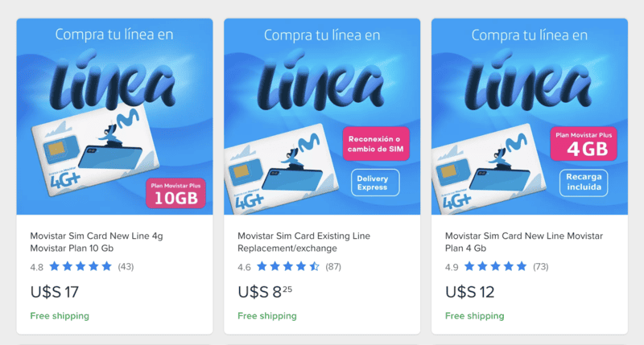Click the Delivery Express badge
644x345 pixels.
[375, 183]
